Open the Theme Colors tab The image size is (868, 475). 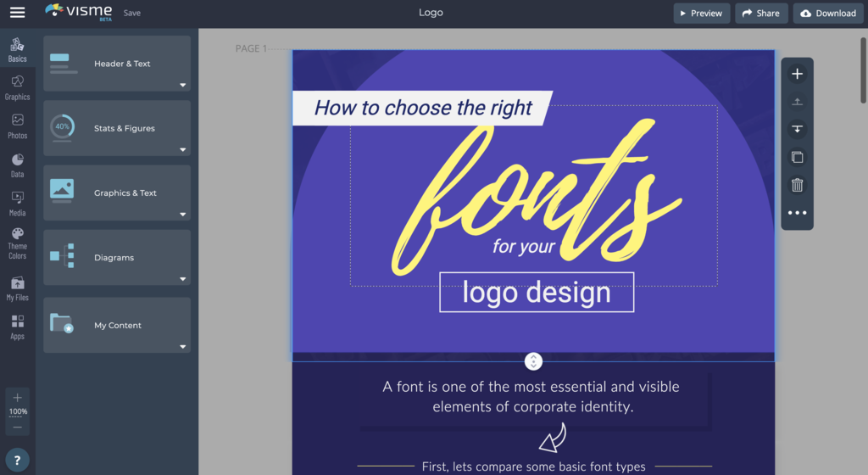click(x=17, y=243)
